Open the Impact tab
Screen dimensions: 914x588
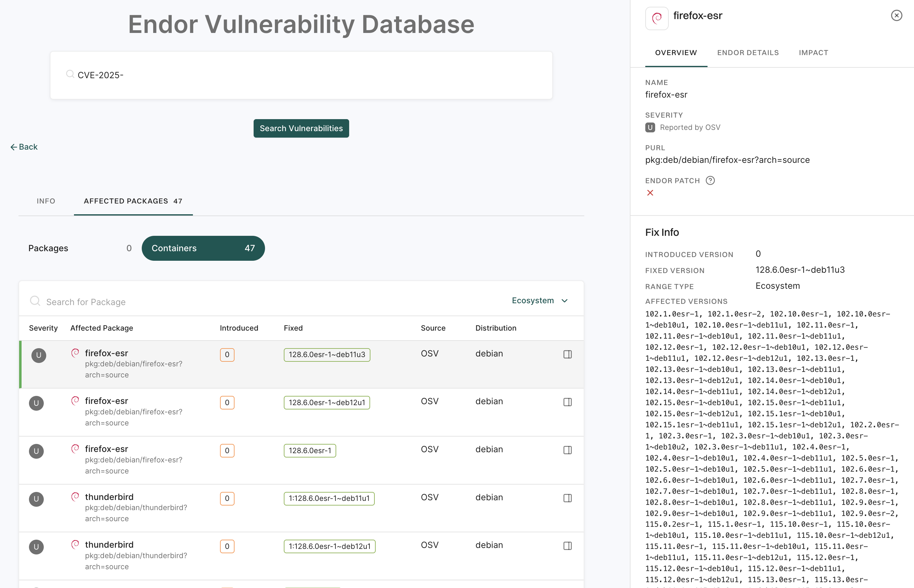[814, 53]
